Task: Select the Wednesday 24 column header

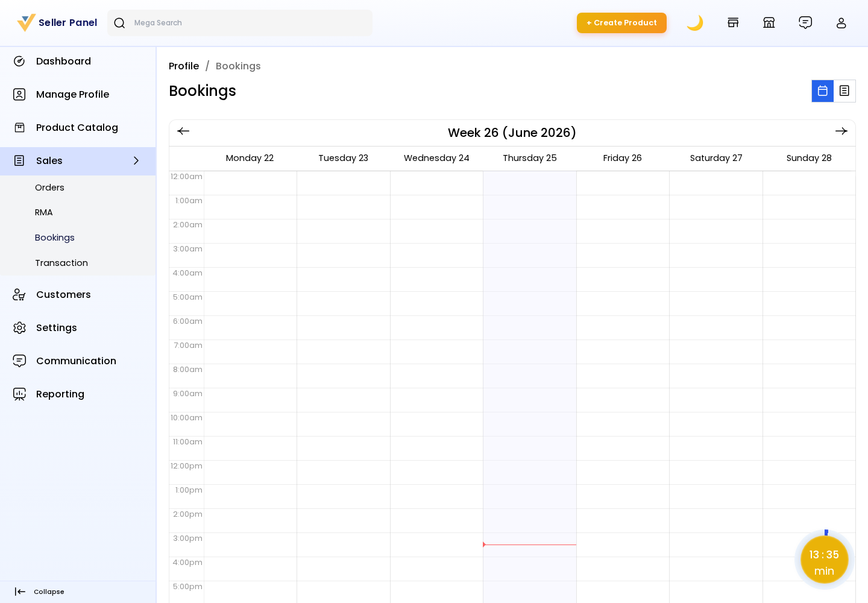Action: pyautogui.click(x=436, y=158)
